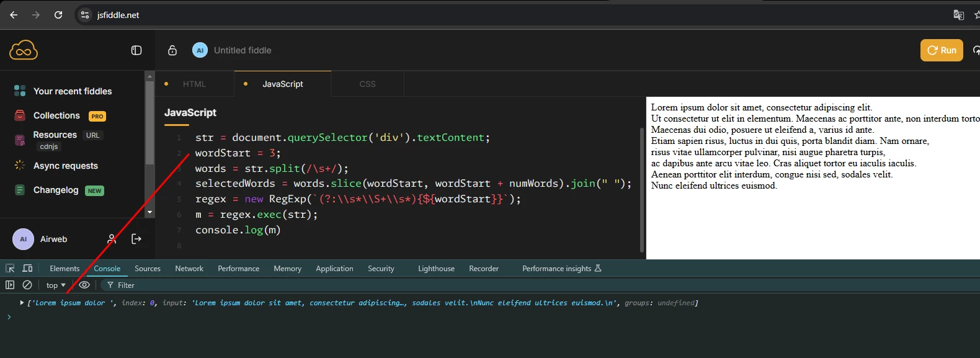Open the DevTools Security tab
980x358 pixels.
tap(381, 269)
